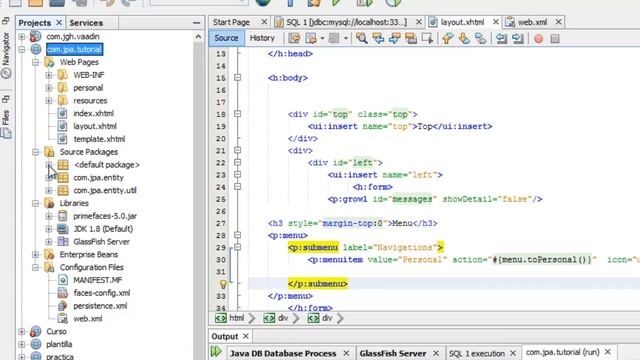Click the green re-run icon in Output panel

point(216,351)
